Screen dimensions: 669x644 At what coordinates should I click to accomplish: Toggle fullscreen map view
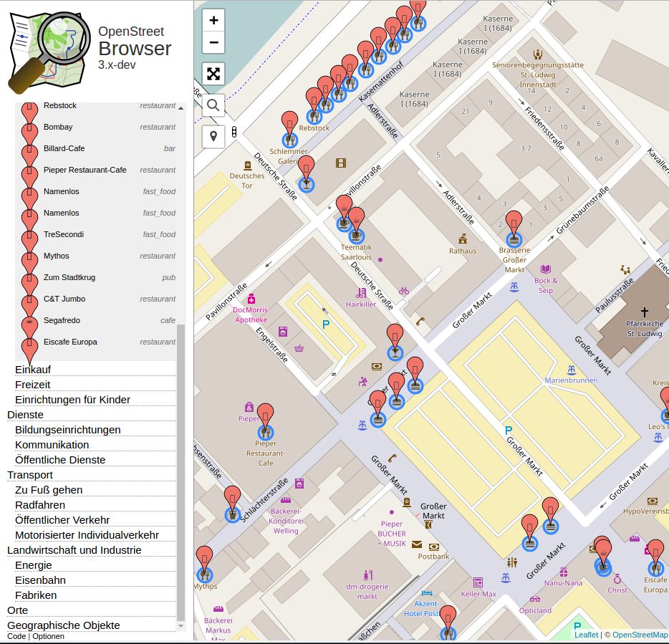(x=213, y=74)
